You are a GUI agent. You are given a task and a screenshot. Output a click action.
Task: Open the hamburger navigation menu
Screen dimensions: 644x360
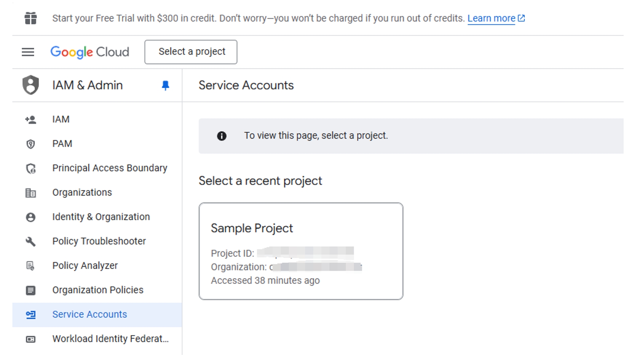pyautogui.click(x=28, y=52)
